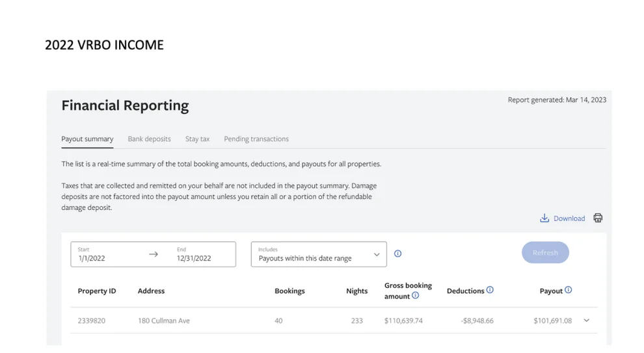Click the Report generated Mar 14, 2023 text
The image size is (644, 353).
coord(557,99)
